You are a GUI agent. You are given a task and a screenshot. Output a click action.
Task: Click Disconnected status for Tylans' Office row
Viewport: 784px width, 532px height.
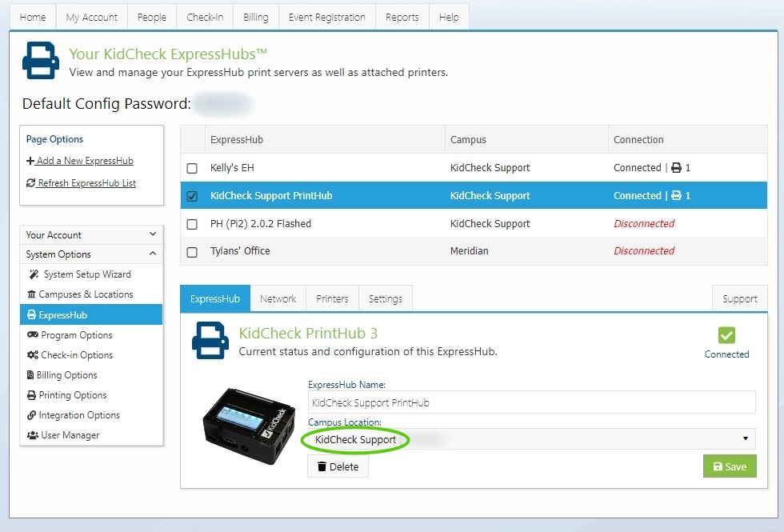tap(644, 250)
